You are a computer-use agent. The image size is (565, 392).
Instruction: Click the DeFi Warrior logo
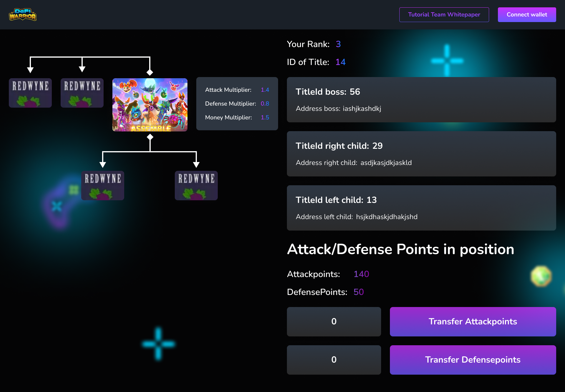(23, 14)
